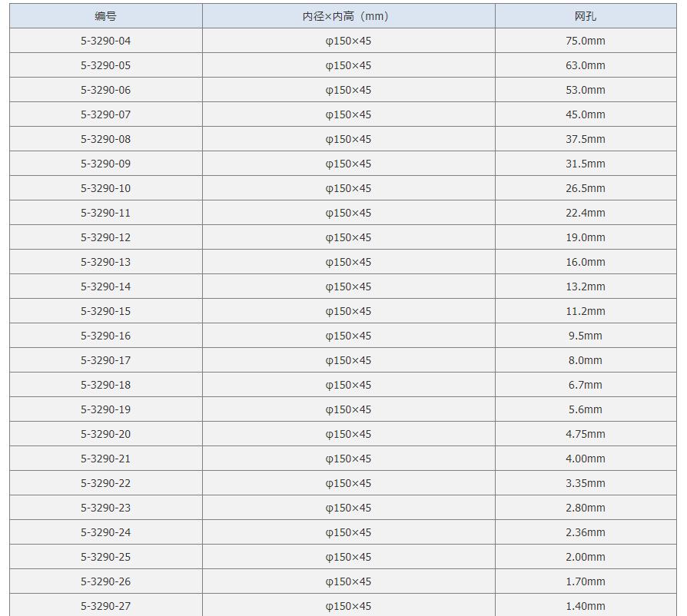
Task: Select the 9.5mm mesh size value
Action: coord(586,336)
